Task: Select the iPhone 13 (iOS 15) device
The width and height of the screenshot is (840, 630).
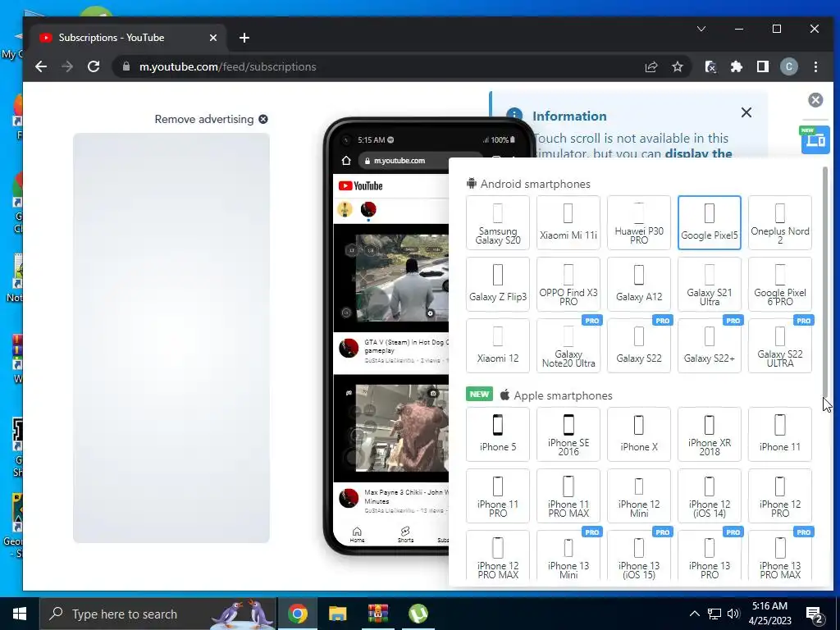Action: 638,556
